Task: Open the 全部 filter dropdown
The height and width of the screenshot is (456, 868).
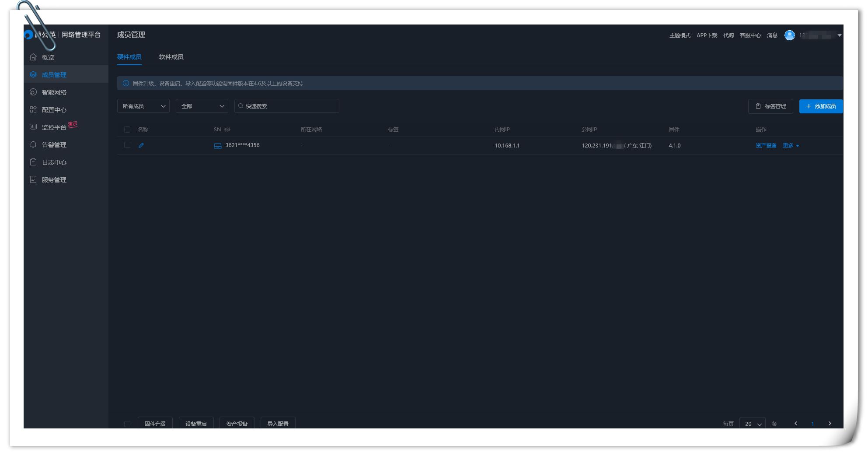Action: tap(202, 106)
